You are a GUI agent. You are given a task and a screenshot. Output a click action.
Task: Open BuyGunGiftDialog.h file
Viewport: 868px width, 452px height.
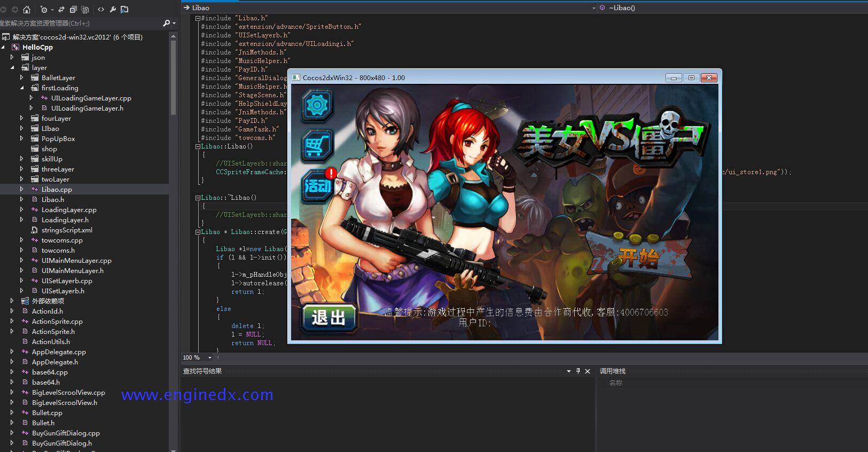click(x=62, y=443)
